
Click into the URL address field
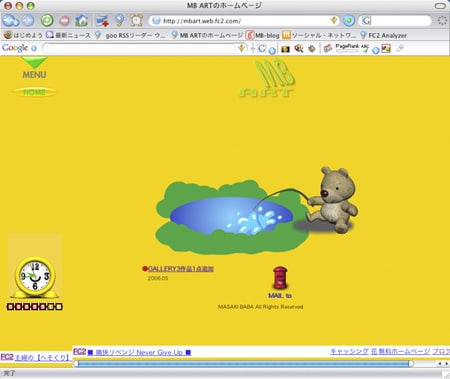[245, 21]
